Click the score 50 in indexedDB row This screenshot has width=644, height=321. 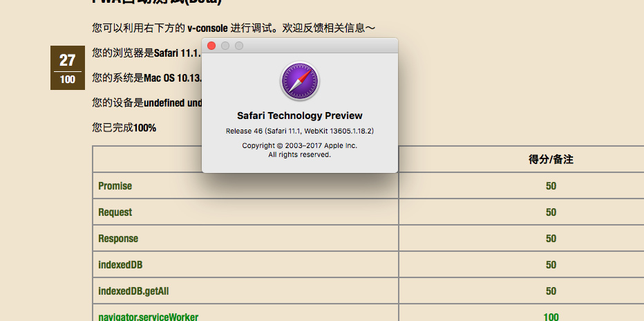tap(551, 265)
